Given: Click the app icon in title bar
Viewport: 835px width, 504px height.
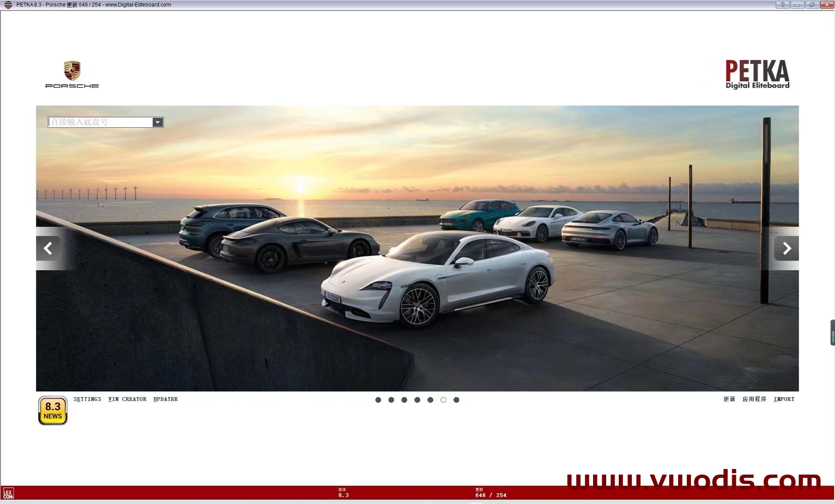Looking at the screenshot, I should (8, 5).
